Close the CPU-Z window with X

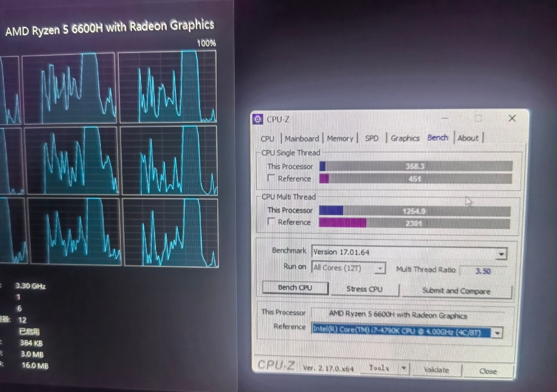(x=512, y=118)
